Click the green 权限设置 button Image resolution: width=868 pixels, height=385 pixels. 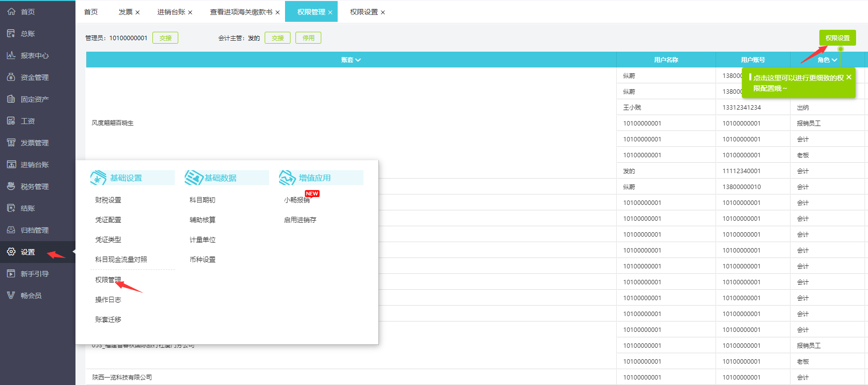click(x=837, y=38)
